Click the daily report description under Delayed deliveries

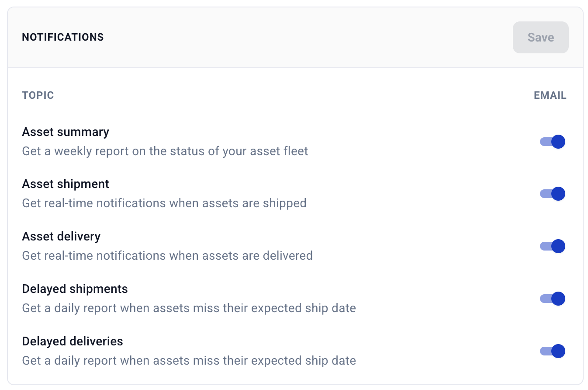click(189, 361)
